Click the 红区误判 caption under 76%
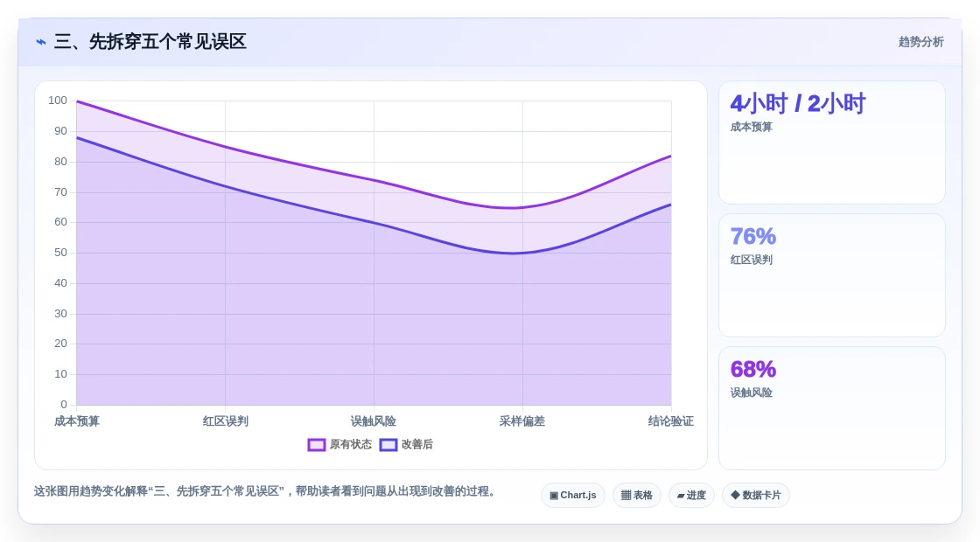This screenshot has height=542, width=980. (752, 260)
